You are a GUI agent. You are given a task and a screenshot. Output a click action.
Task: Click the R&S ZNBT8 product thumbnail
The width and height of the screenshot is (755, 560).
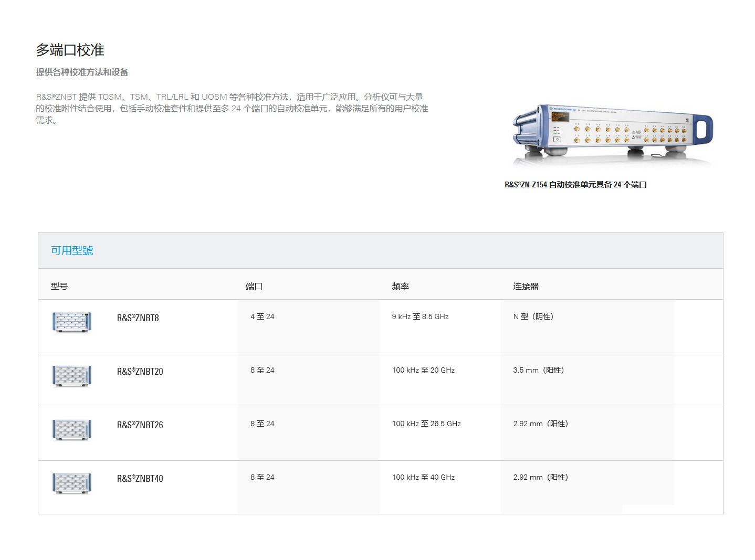point(72,322)
